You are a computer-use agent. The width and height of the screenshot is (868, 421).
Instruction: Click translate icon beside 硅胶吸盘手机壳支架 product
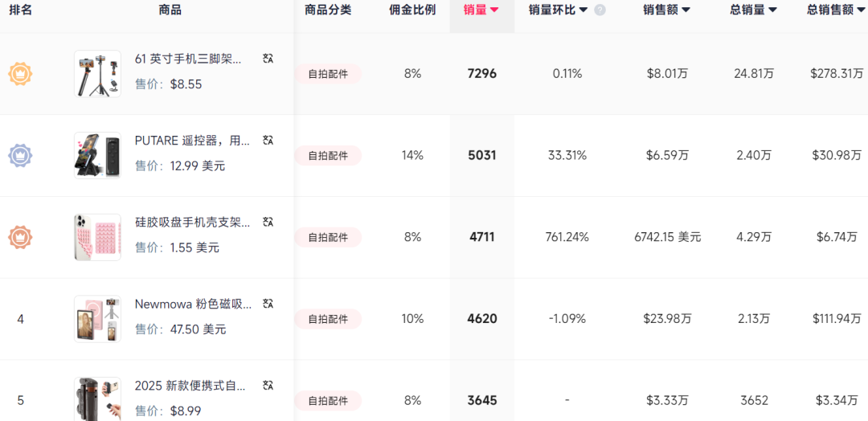click(x=268, y=223)
